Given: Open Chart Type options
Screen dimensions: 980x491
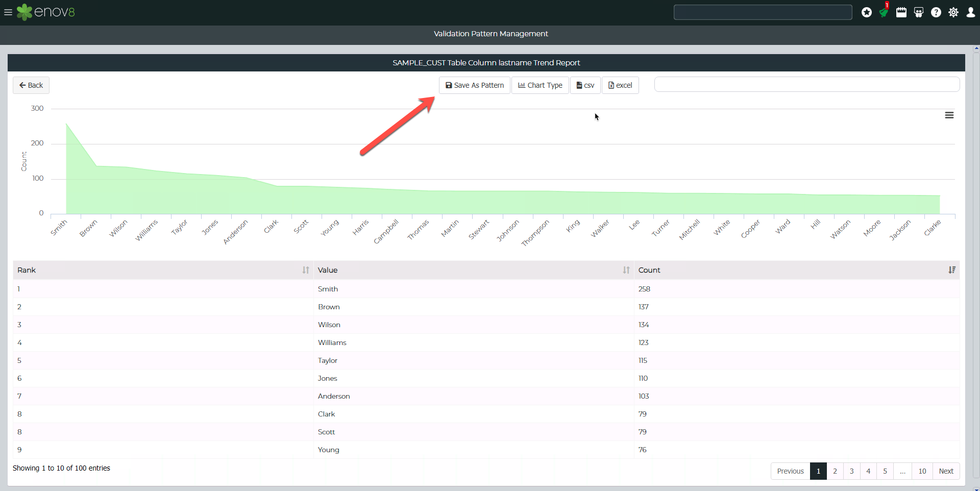Looking at the screenshot, I should point(540,85).
